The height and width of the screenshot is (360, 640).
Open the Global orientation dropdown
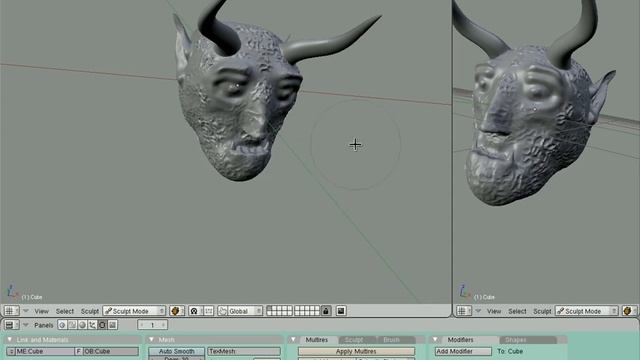245,311
